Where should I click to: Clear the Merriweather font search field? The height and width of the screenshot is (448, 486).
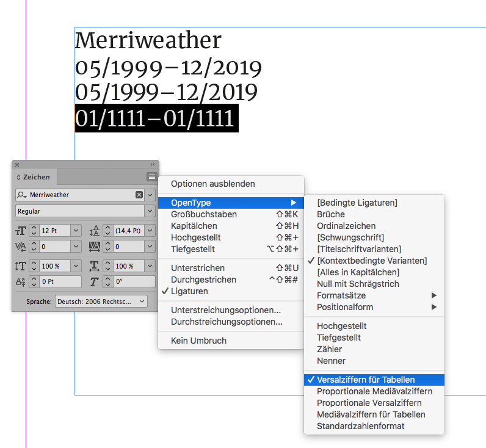tap(139, 195)
